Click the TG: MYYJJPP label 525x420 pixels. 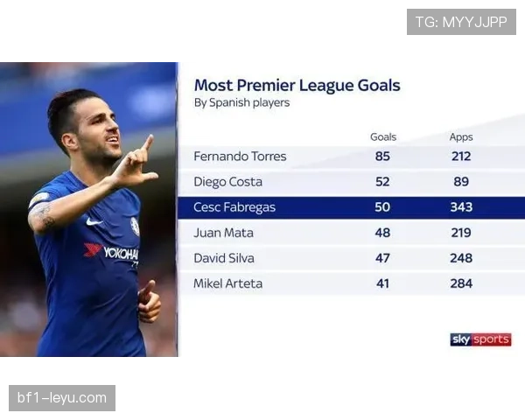[461, 22]
